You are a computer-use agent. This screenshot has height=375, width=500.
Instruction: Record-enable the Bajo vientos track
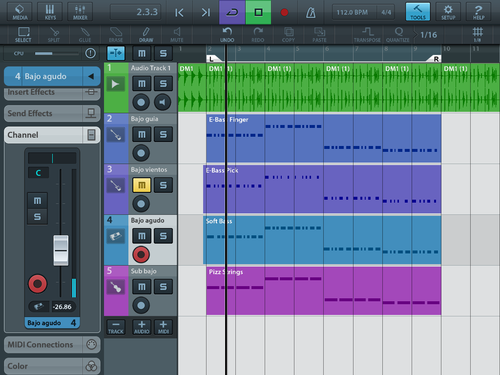141,204
